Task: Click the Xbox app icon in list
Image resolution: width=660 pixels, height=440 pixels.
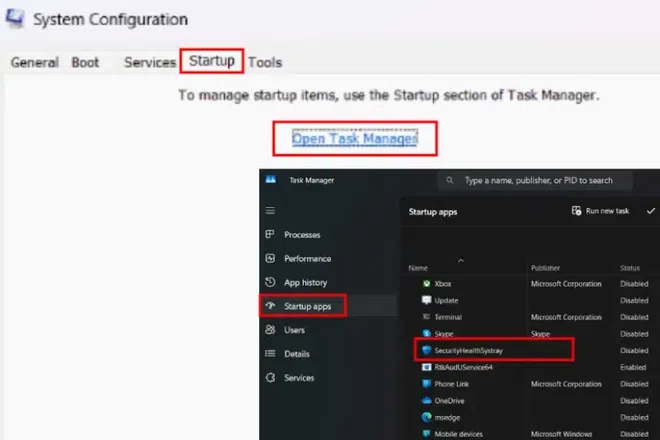Action: (x=426, y=284)
